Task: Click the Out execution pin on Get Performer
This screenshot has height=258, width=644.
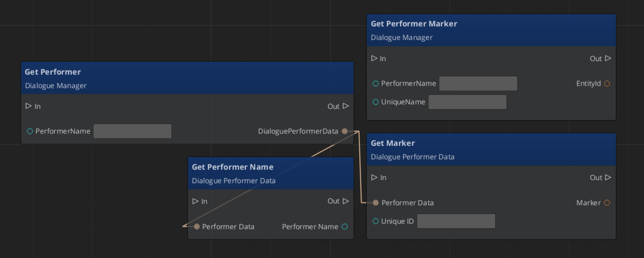Action: point(346,106)
